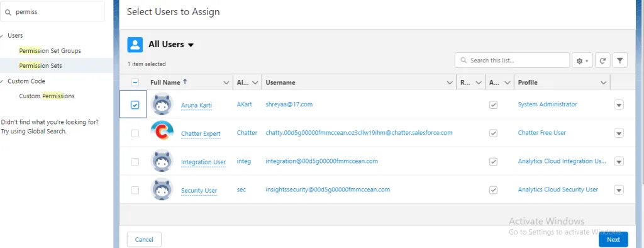
Task: Sort by Full Name ascending arrow
Action: tap(185, 82)
